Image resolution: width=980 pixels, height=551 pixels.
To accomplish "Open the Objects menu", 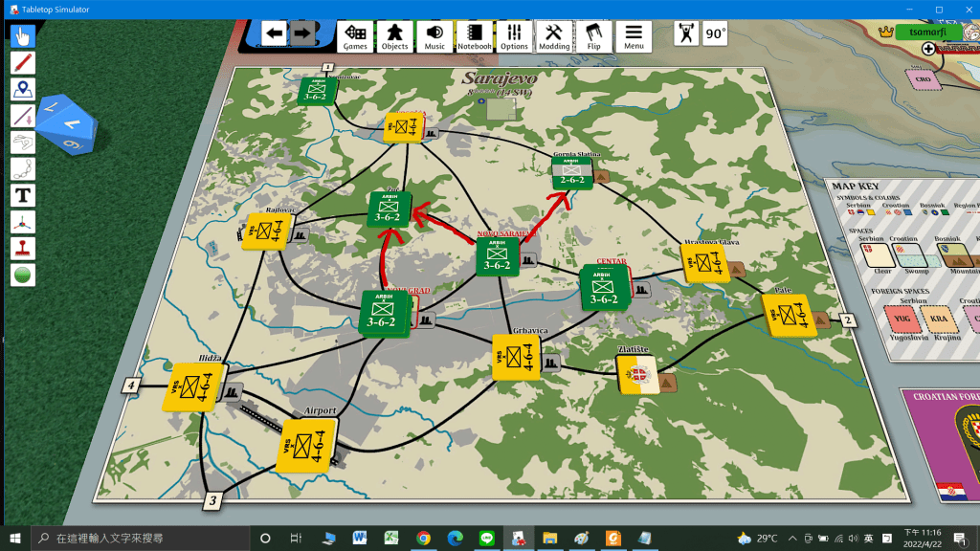I will (x=395, y=36).
